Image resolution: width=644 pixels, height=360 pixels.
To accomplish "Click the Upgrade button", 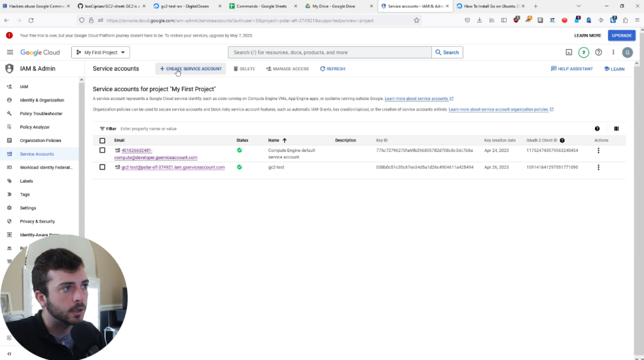I will (621, 35).
